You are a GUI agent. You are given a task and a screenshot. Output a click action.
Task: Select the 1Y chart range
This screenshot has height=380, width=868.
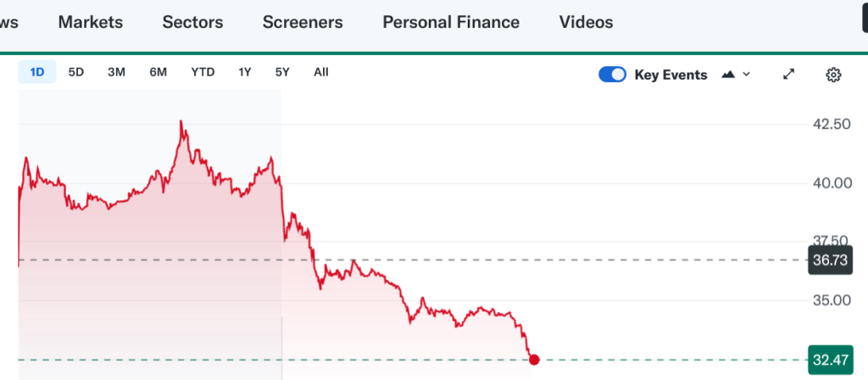(245, 72)
